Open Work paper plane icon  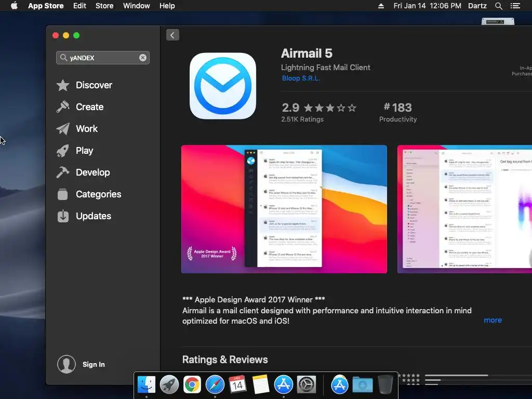(x=63, y=129)
